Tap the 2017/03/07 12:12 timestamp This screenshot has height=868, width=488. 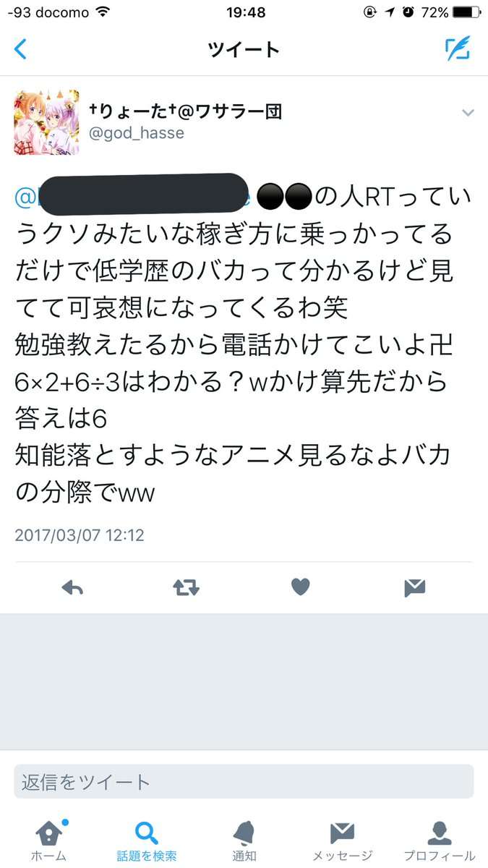80,536
